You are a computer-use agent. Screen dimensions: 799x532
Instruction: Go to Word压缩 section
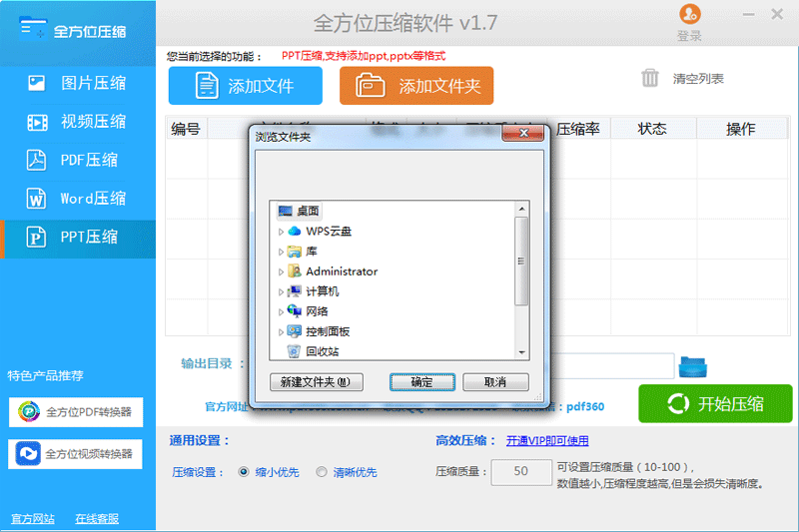[78, 199]
